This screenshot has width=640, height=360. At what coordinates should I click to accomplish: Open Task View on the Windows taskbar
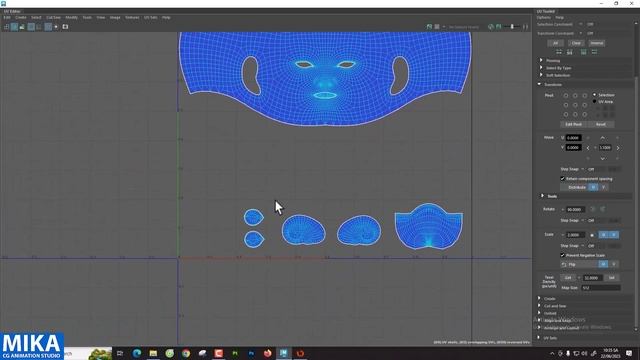120,353
